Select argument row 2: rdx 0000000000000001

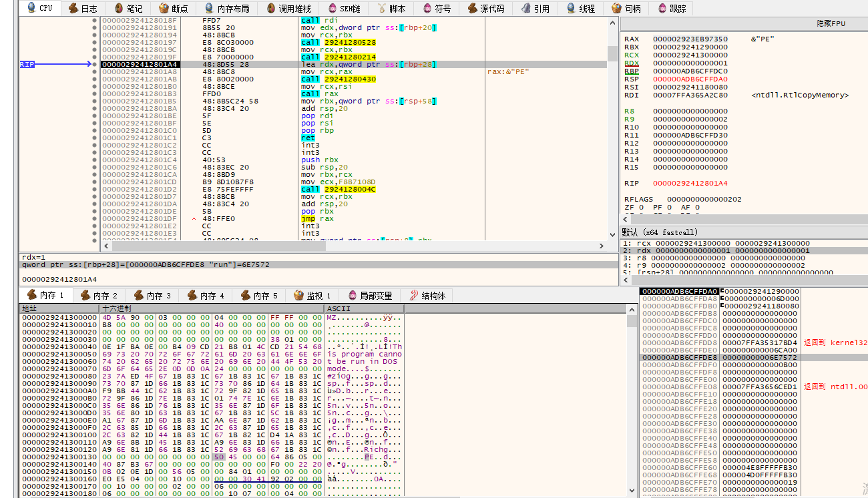pos(744,251)
